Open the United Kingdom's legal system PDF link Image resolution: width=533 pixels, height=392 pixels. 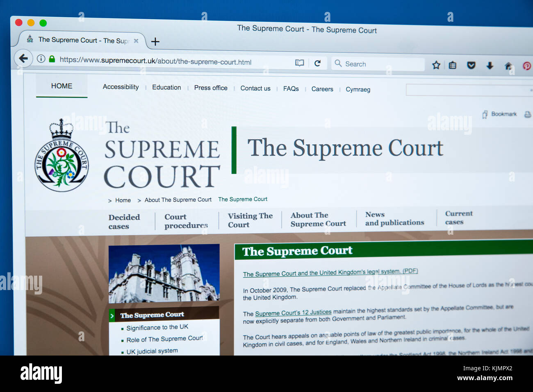330,272
